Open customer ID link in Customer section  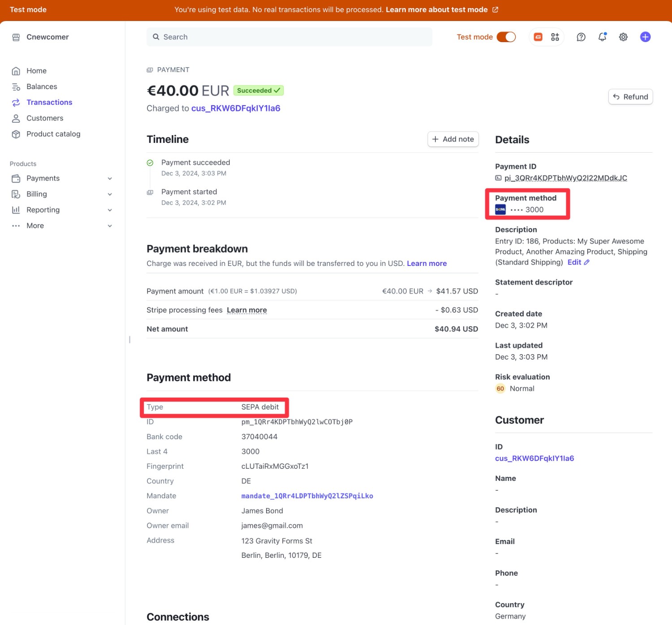click(534, 458)
